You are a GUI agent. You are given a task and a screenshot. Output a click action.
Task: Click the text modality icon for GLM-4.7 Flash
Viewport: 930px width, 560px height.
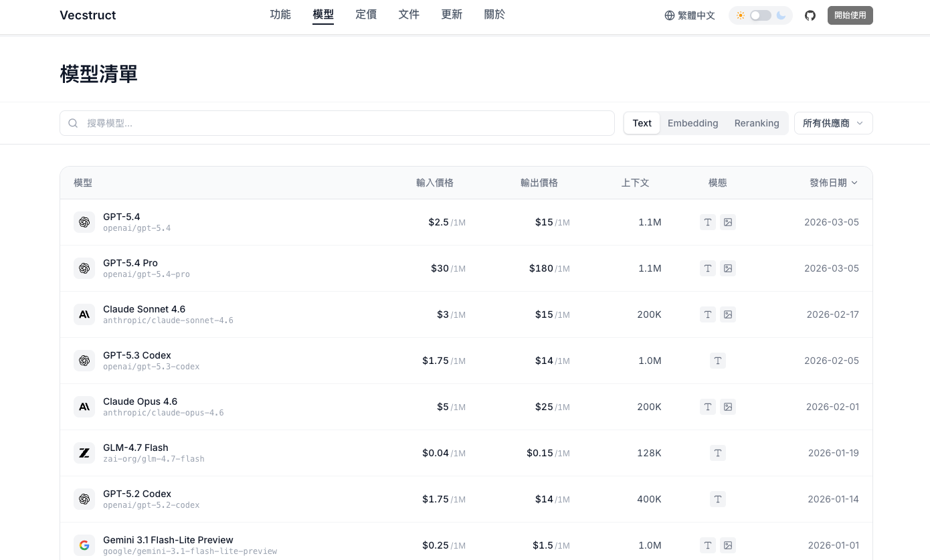pyautogui.click(x=718, y=453)
